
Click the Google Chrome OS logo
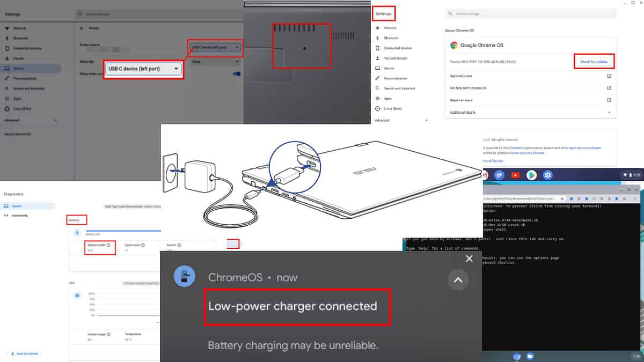453,46
